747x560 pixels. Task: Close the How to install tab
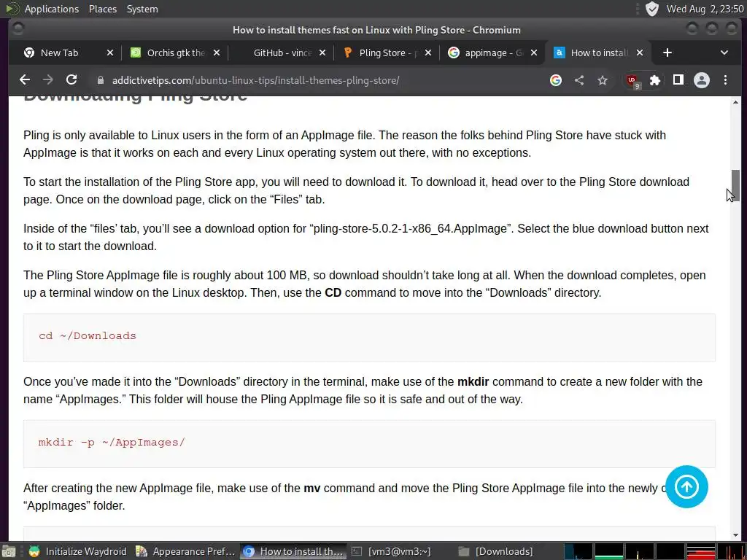[x=640, y=52]
